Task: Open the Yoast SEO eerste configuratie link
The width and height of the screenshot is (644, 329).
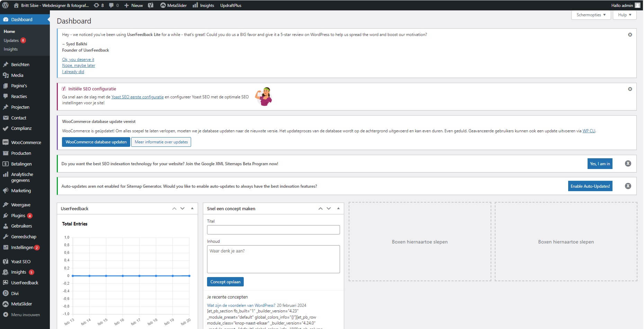Action: (x=137, y=97)
